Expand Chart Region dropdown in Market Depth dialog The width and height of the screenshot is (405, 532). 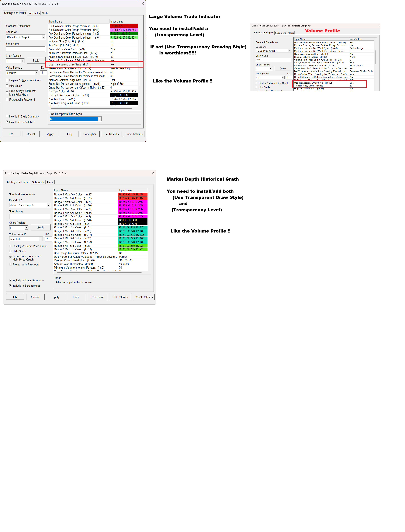pos(26,228)
